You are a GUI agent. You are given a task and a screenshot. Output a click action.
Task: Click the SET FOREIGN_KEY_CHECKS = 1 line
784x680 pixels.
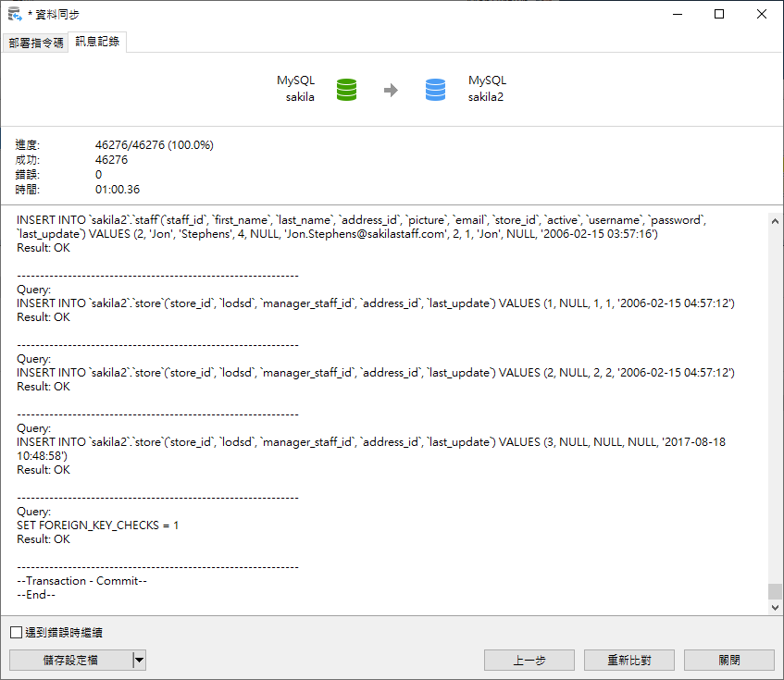click(98, 525)
